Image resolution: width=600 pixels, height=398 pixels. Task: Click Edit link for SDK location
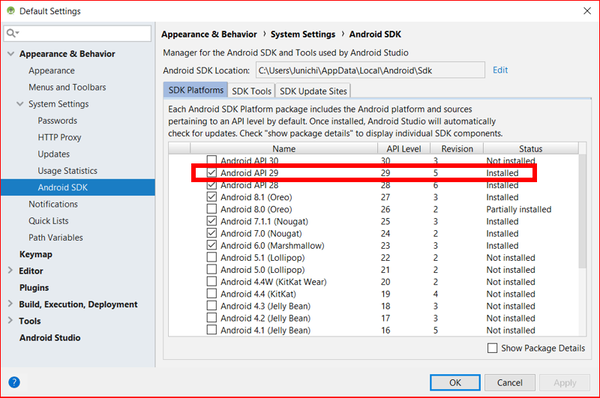point(500,70)
